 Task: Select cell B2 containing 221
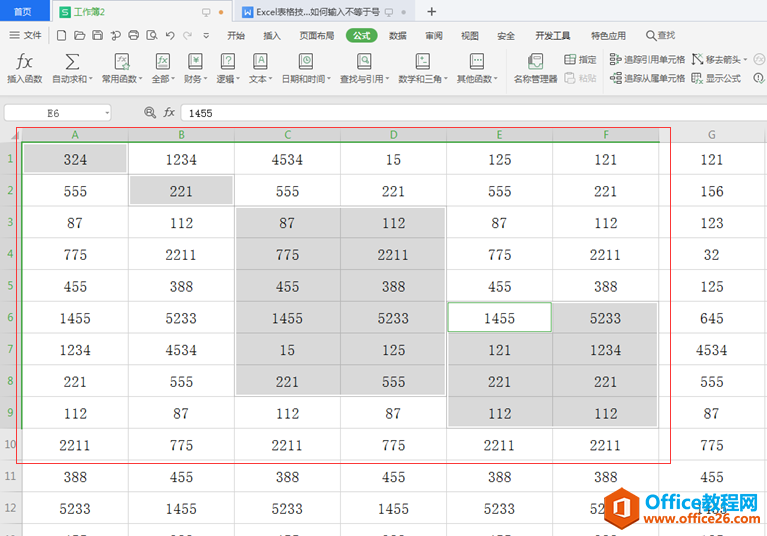pyautogui.click(x=181, y=191)
